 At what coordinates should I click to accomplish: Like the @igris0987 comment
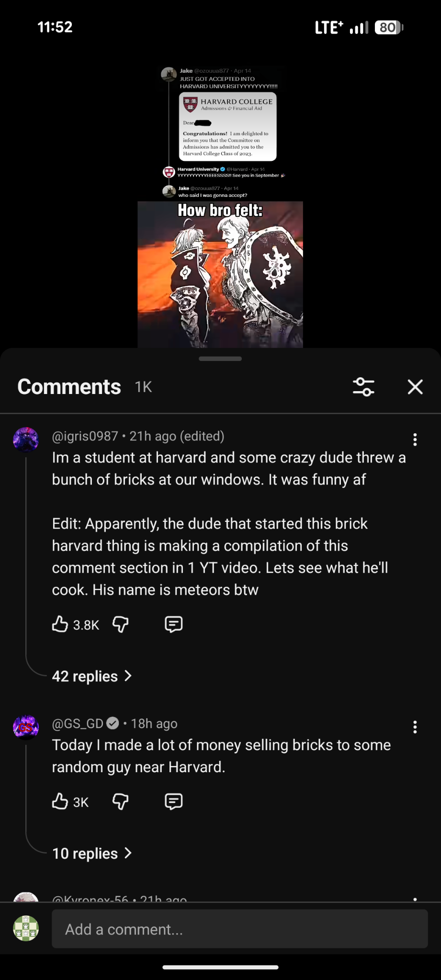[60, 624]
